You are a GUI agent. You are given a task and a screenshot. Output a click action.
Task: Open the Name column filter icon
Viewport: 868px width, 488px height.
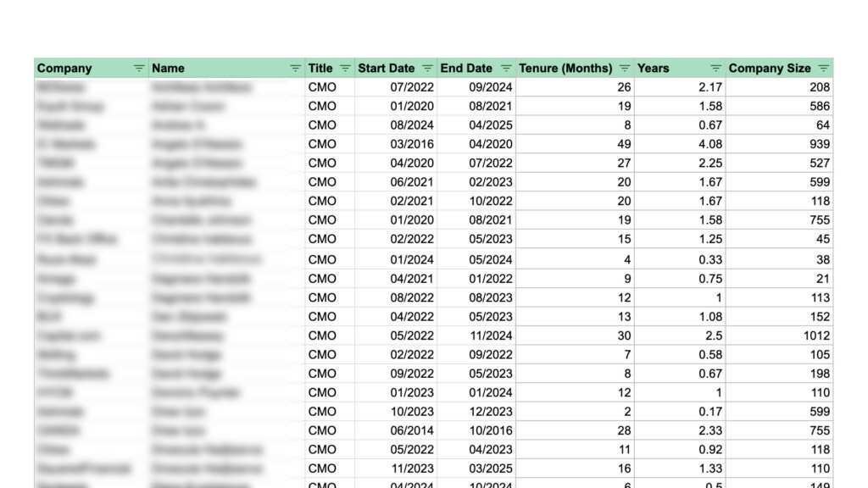pyautogui.click(x=295, y=68)
